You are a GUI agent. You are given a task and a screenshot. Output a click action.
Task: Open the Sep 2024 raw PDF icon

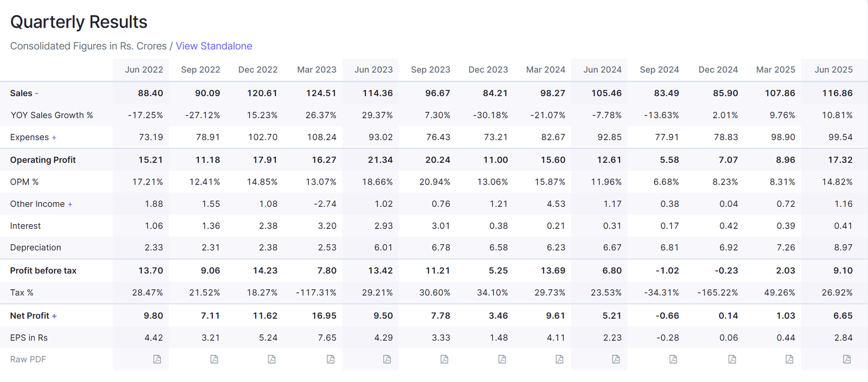tap(673, 359)
